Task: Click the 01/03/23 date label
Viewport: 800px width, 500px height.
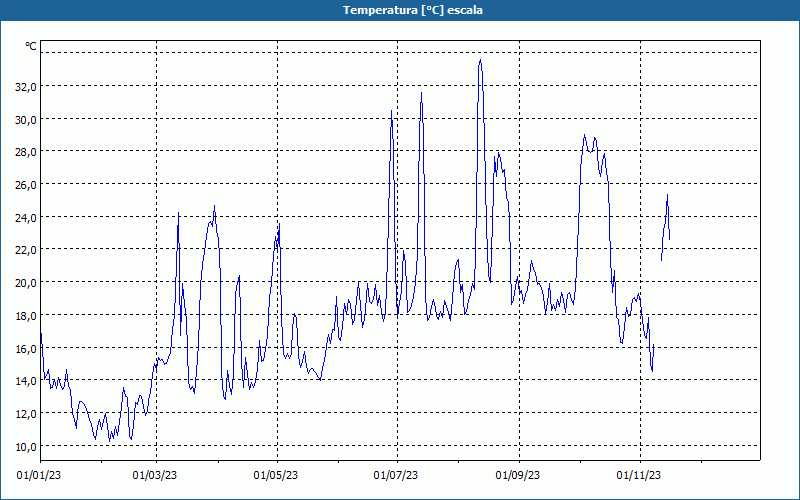Action: pyautogui.click(x=155, y=476)
